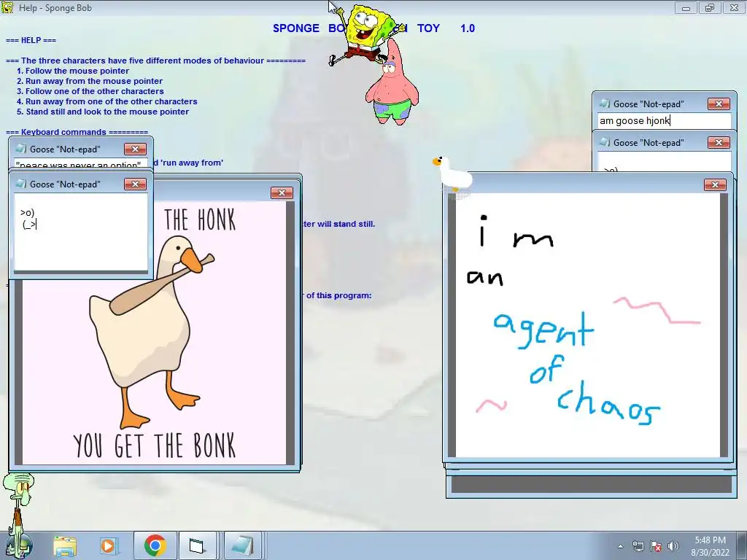This screenshot has width=747, height=560.
Task: Click the '=== HELP ===' heading
Action: (x=31, y=41)
